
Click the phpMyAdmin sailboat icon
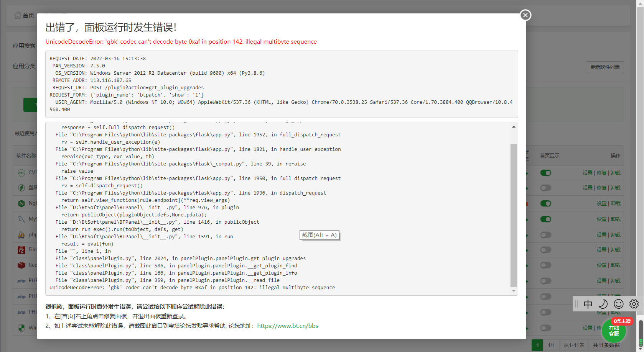click(21, 235)
